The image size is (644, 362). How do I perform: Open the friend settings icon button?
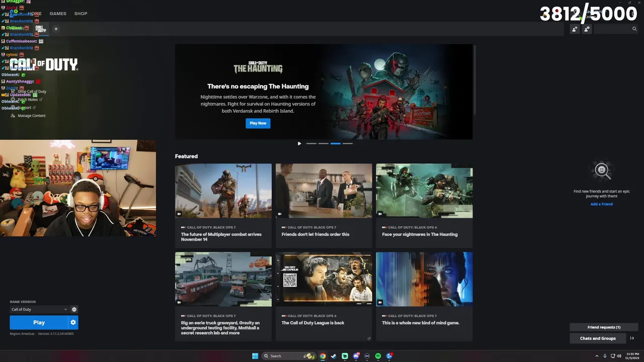pos(587,29)
